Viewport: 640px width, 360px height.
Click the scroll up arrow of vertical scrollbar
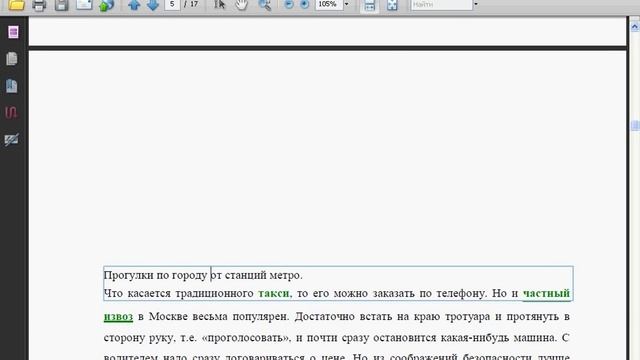click(x=635, y=27)
